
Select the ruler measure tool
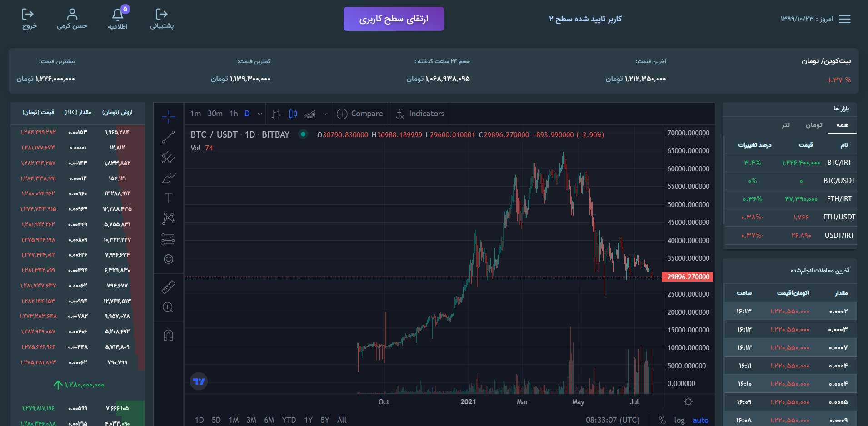169,287
